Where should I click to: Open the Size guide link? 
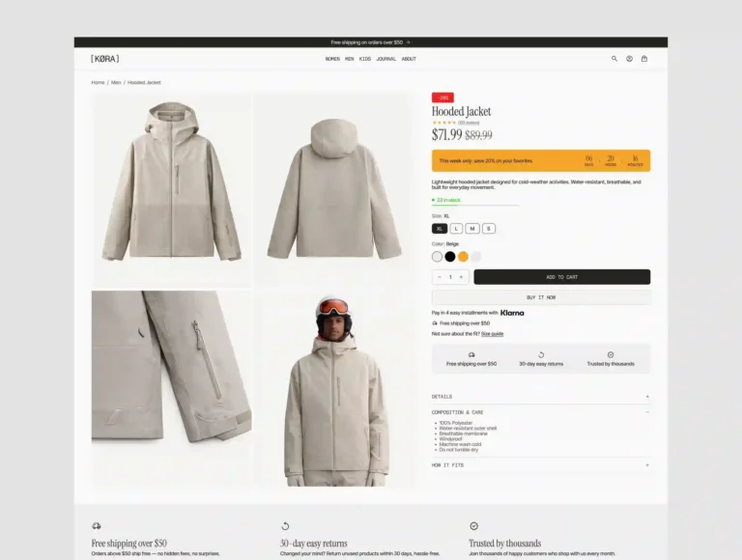(x=492, y=334)
